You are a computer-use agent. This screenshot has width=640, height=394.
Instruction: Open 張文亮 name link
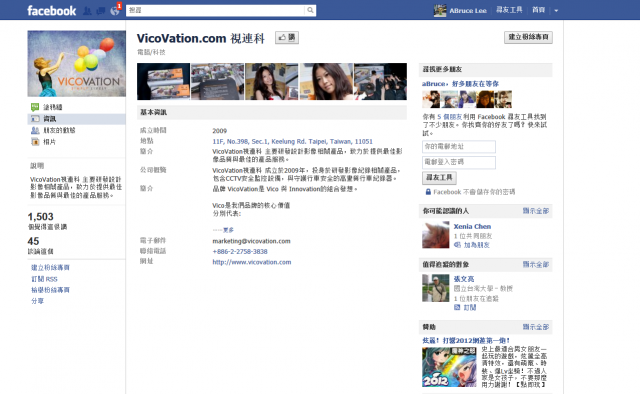coord(464,279)
